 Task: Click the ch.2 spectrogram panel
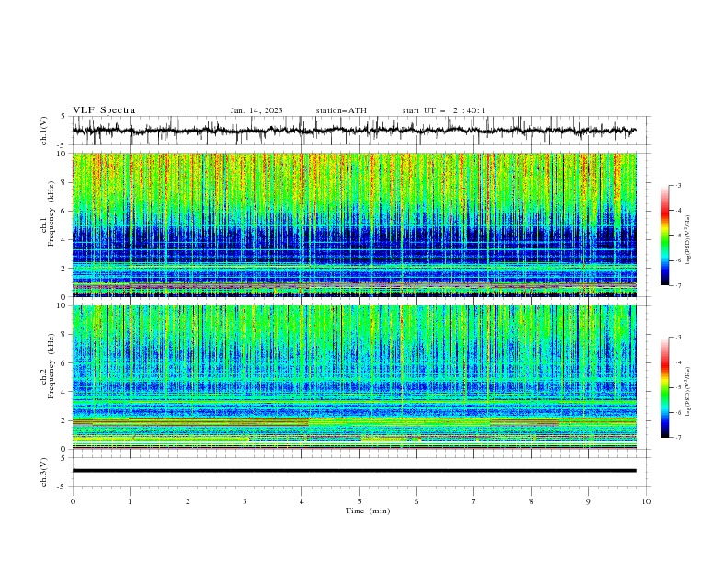tap(354, 377)
